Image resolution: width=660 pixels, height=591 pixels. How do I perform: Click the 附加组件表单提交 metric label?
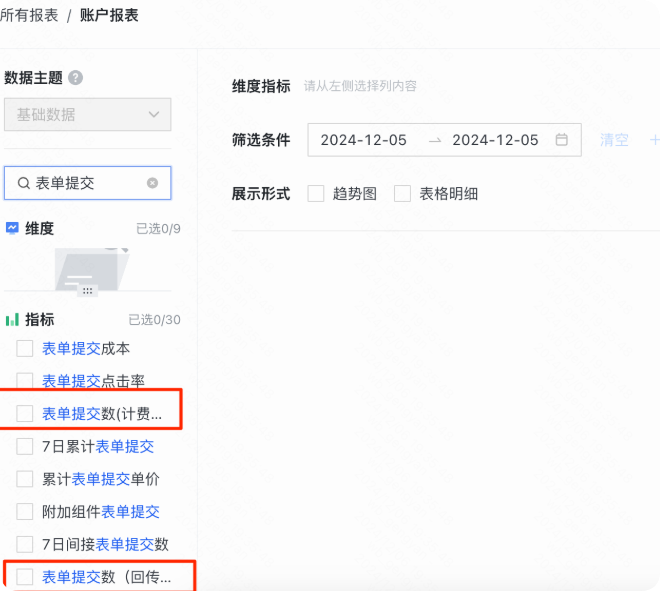coord(101,511)
